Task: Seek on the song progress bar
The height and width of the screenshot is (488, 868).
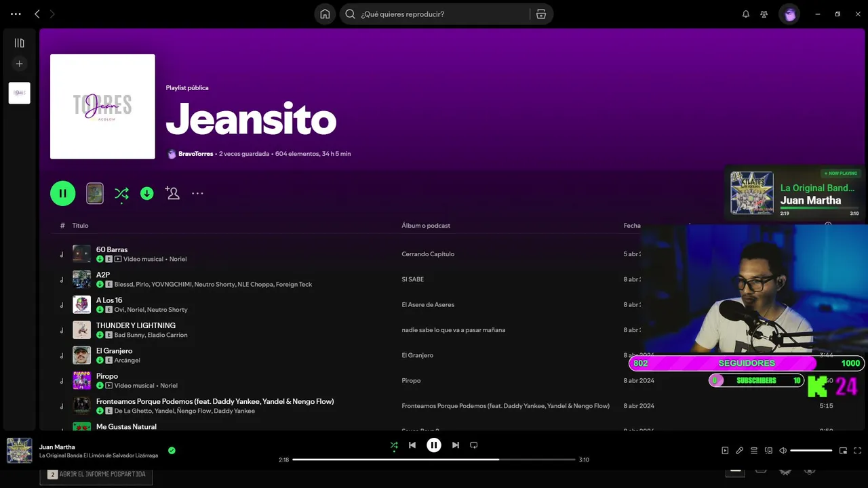Action: 434,460
